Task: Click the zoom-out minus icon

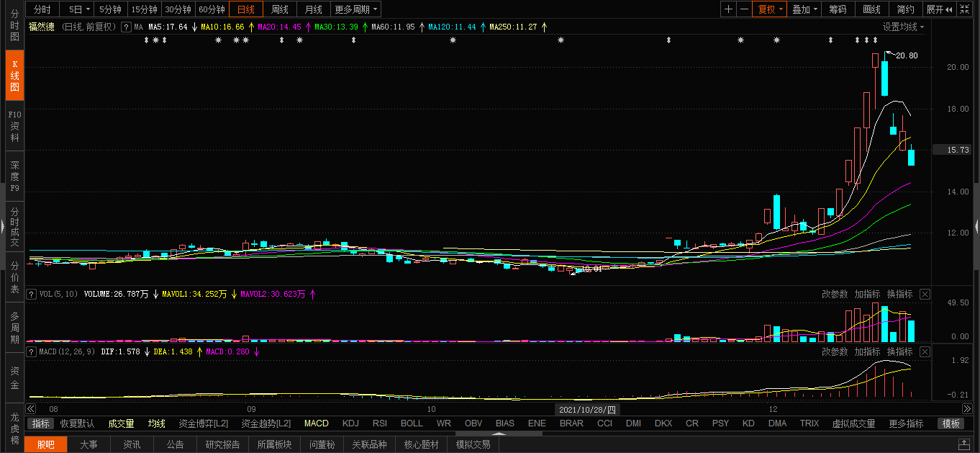Action: (x=744, y=9)
